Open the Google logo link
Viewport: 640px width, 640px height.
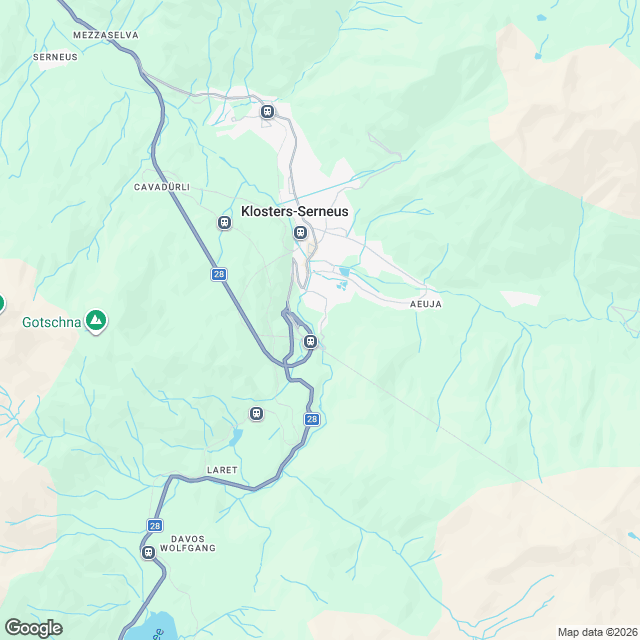pyautogui.click(x=34, y=628)
